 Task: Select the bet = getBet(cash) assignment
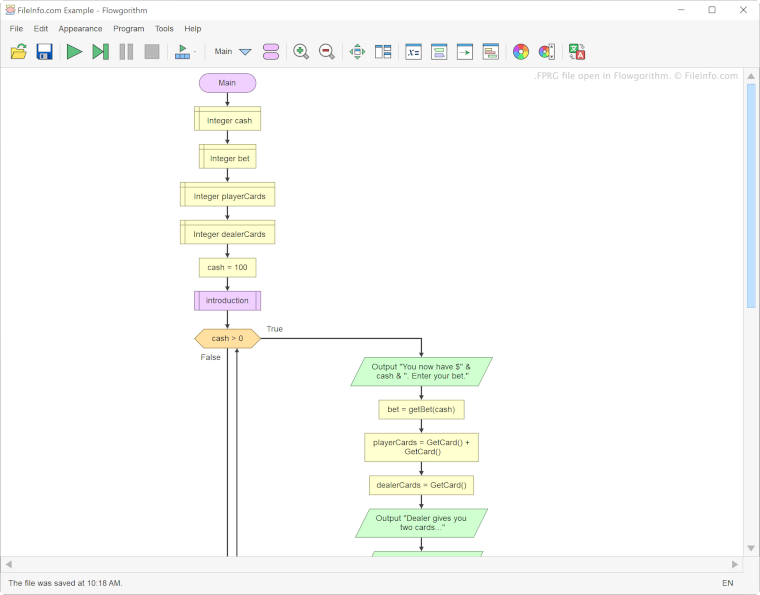pos(421,409)
